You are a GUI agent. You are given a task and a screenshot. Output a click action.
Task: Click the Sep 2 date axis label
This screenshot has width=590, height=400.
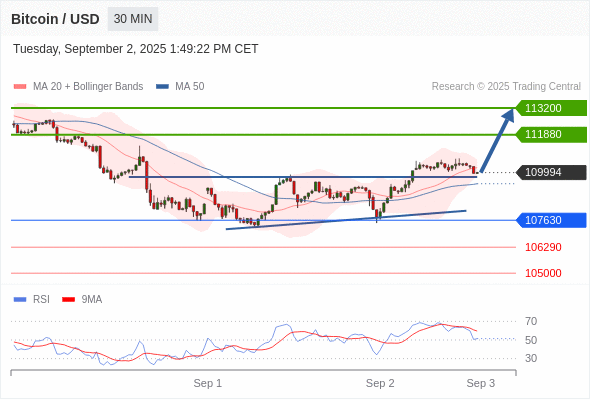pos(380,383)
